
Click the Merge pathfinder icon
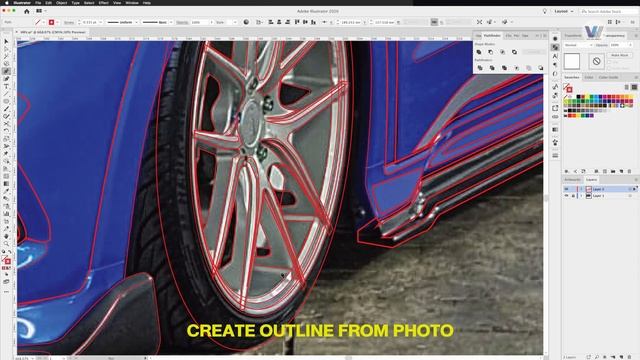[504, 68]
